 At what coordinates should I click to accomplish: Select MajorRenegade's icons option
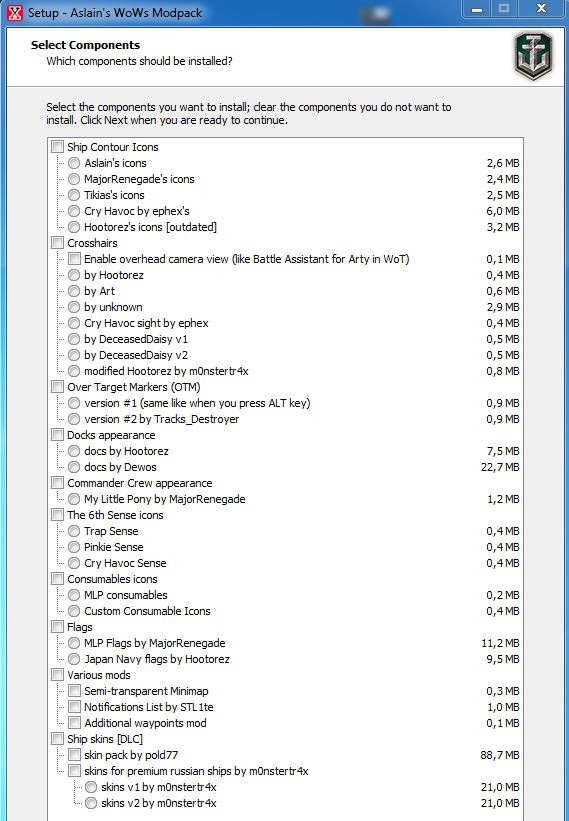pyautogui.click(x=74, y=179)
